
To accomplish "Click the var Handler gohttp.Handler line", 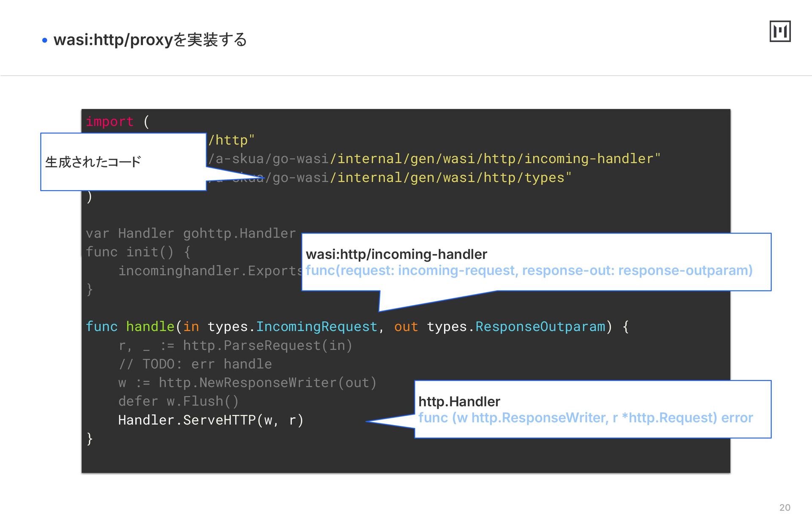I will 190,233.
